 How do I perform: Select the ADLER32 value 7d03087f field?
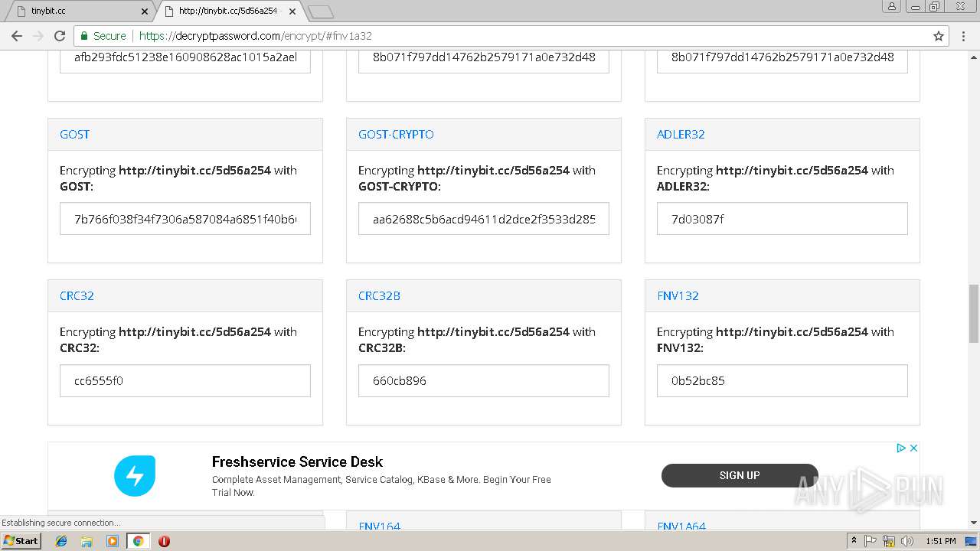point(782,219)
